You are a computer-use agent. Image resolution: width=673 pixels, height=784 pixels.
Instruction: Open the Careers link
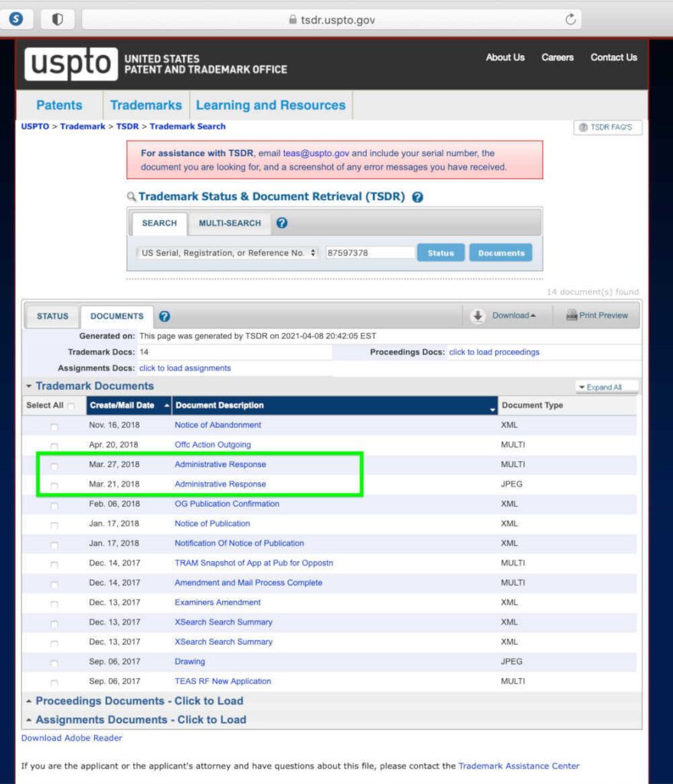(557, 57)
